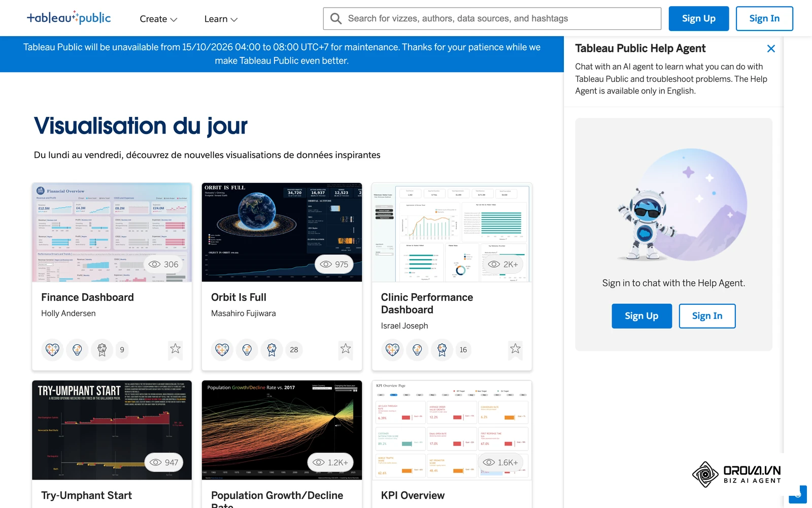Click the 1.6K+ views eye badge

(x=500, y=462)
